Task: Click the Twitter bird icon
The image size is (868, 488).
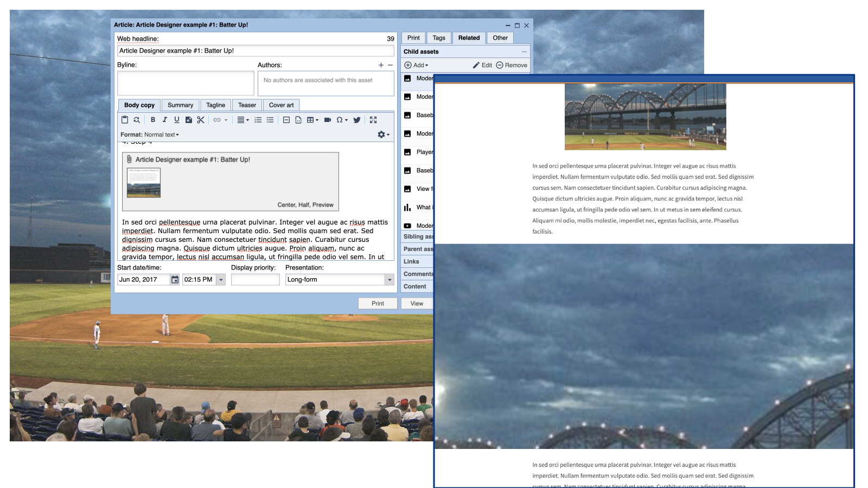Action: pyautogui.click(x=357, y=120)
